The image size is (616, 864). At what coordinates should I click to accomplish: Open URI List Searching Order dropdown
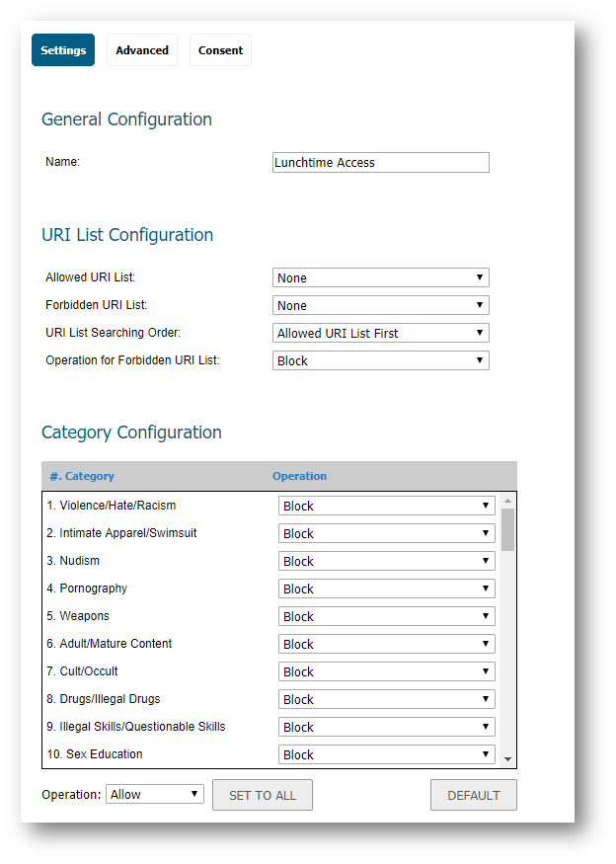[380, 334]
